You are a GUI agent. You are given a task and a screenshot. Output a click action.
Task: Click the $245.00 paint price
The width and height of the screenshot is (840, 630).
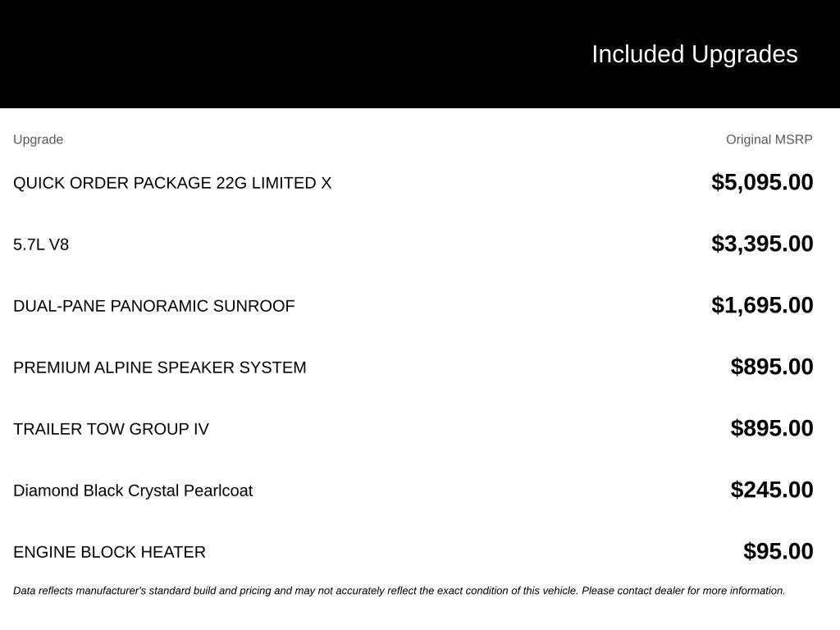coord(772,491)
